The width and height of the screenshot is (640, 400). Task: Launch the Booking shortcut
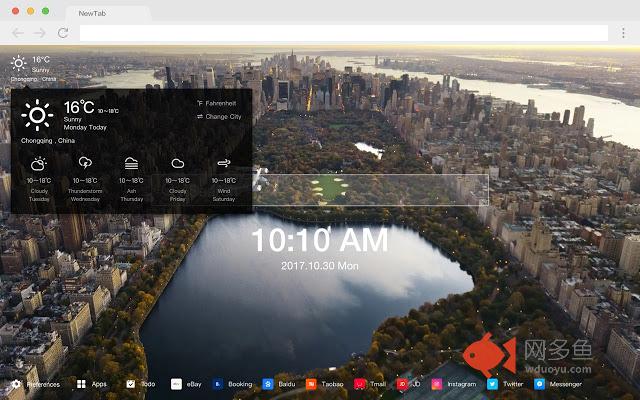click(x=217, y=384)
